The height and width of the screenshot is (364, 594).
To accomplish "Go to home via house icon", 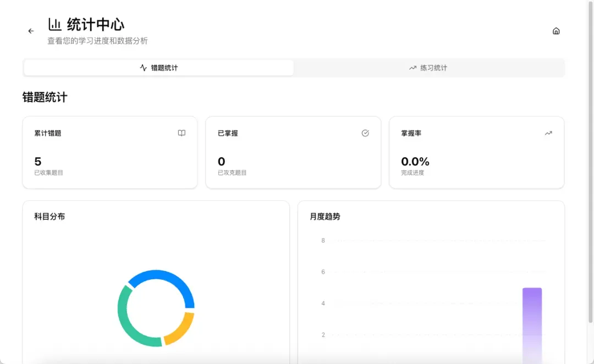I will pyautogui.click(x=556, y=31).
